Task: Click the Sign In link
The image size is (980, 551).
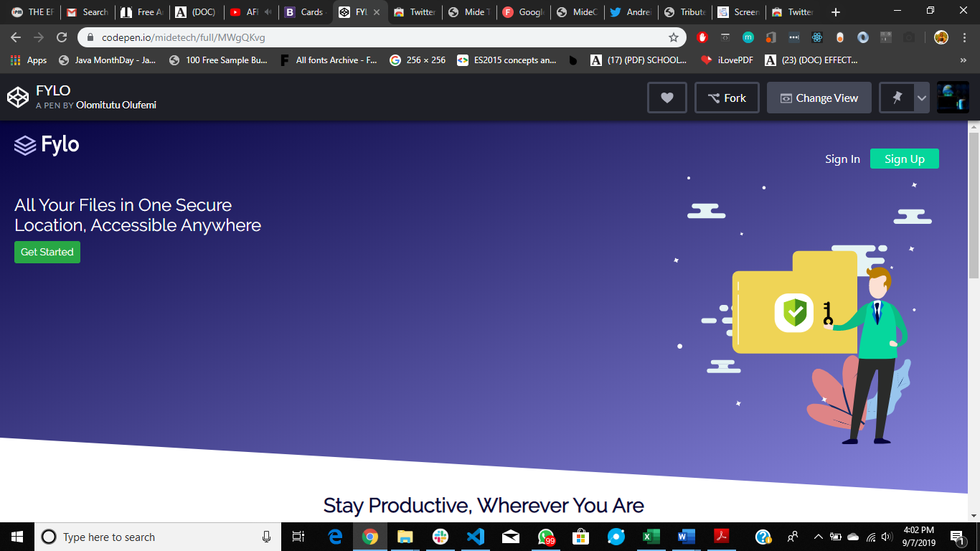Action: (x=842, y=159)
